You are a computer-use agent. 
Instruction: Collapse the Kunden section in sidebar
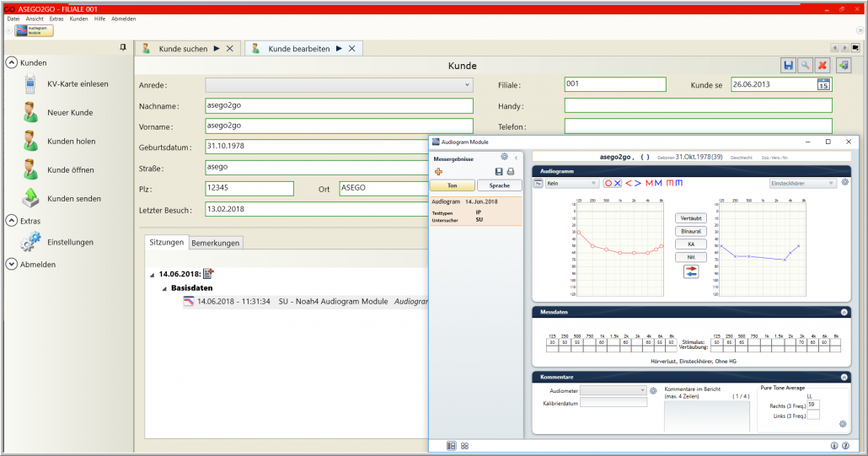[x=11, y=62]
